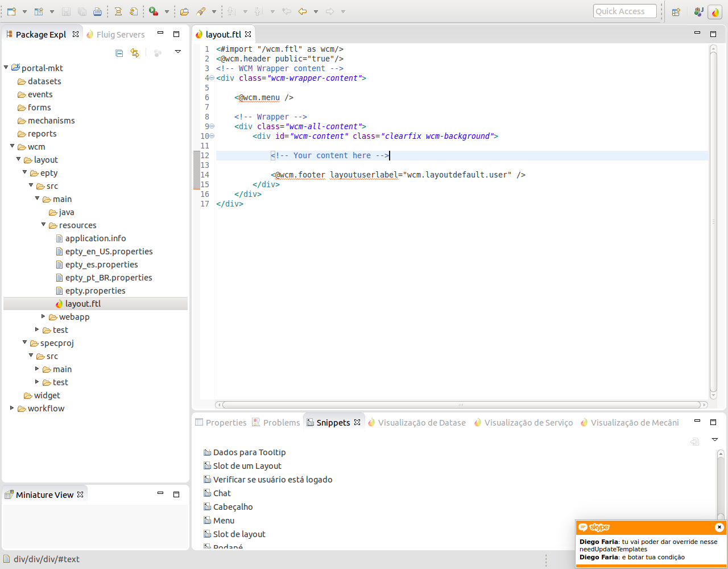
Task: Click the Quick Access search field
Action: 624,11
